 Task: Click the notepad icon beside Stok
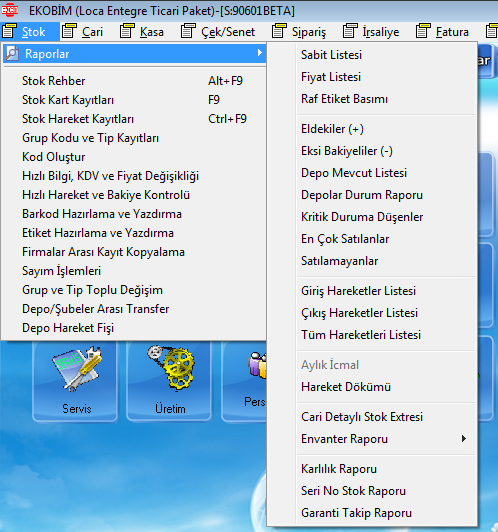pos(9,31)
